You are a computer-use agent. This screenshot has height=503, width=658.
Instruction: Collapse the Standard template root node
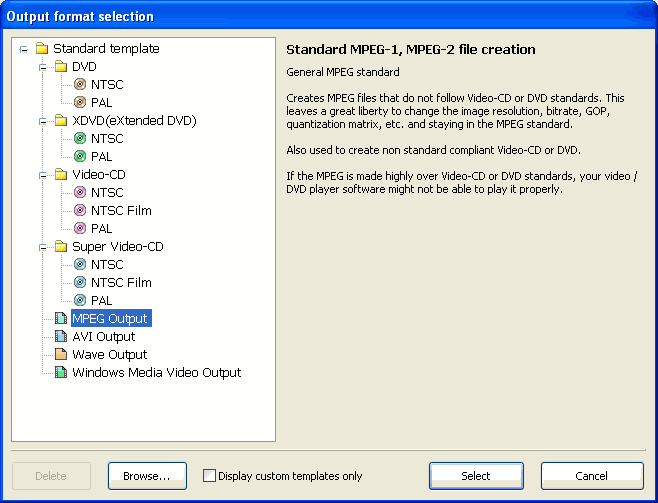point(24,50)
